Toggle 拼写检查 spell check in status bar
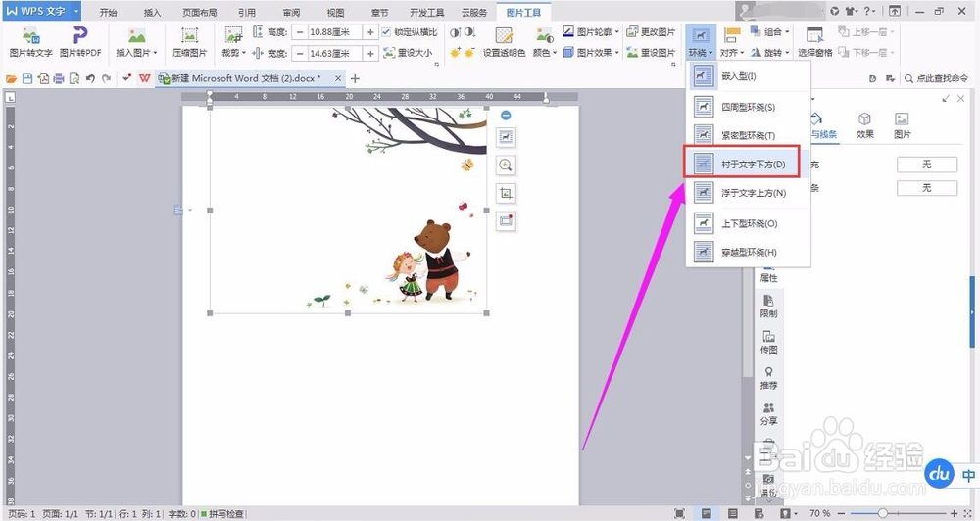This screenshot has width=980, height=521. 222,514
